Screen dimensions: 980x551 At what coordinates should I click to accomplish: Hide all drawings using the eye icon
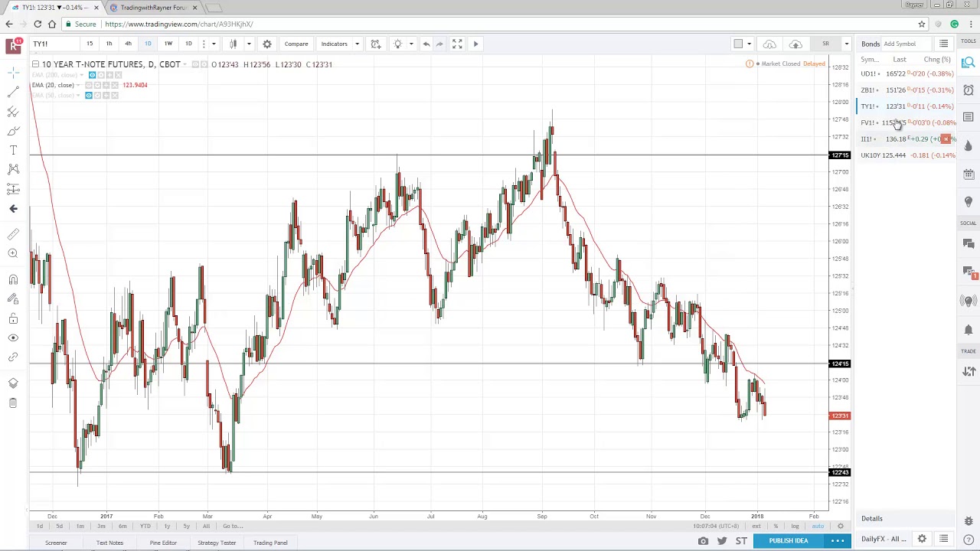pos(13,337)
